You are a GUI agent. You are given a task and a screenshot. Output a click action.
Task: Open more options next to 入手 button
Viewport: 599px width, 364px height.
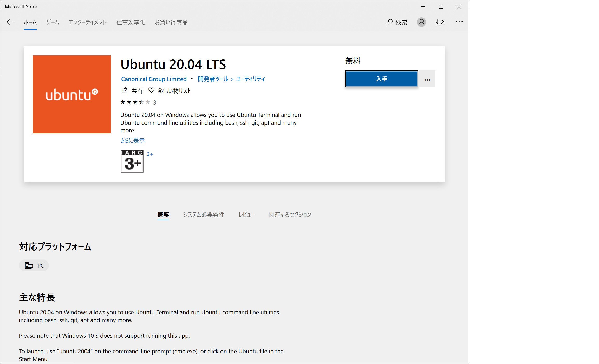coord(427,79)
